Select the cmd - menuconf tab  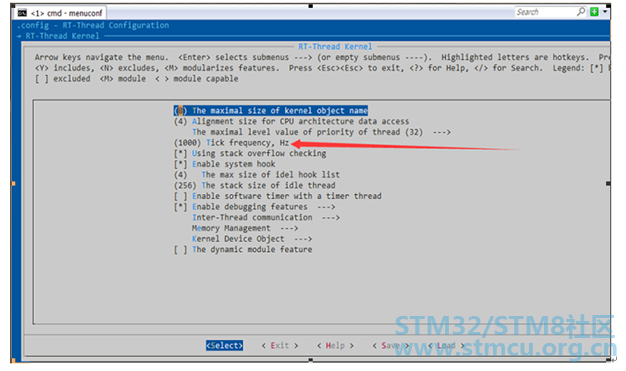click(x=61, y=13)
